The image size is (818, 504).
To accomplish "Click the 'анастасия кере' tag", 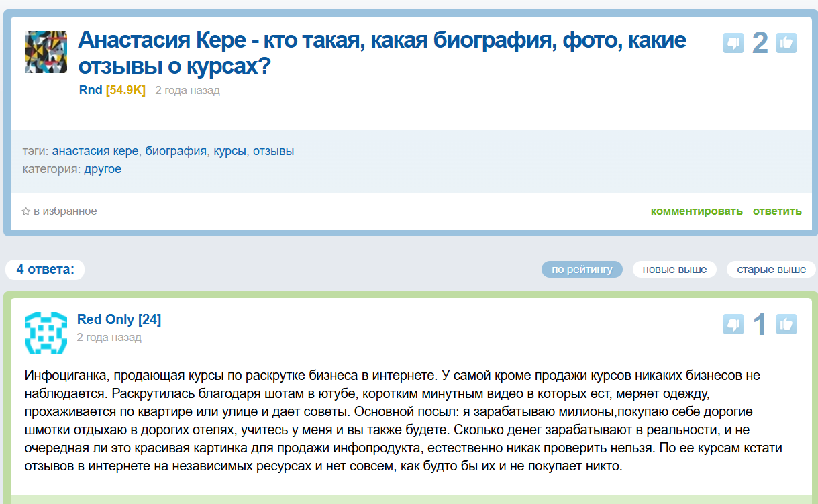I will (x=95, y=151).
